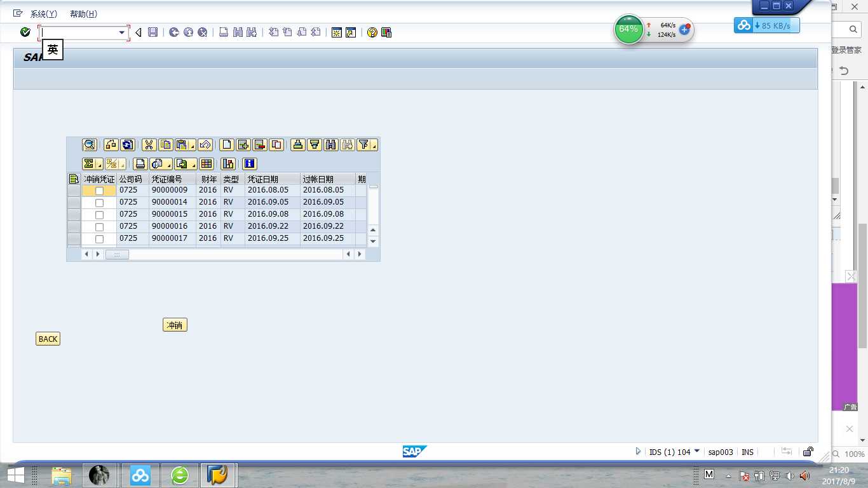This screenshot has width=868, height=488.
Task: Collapse the command field using the triangle
Action: pyautogui.click(x=138, y=32)
